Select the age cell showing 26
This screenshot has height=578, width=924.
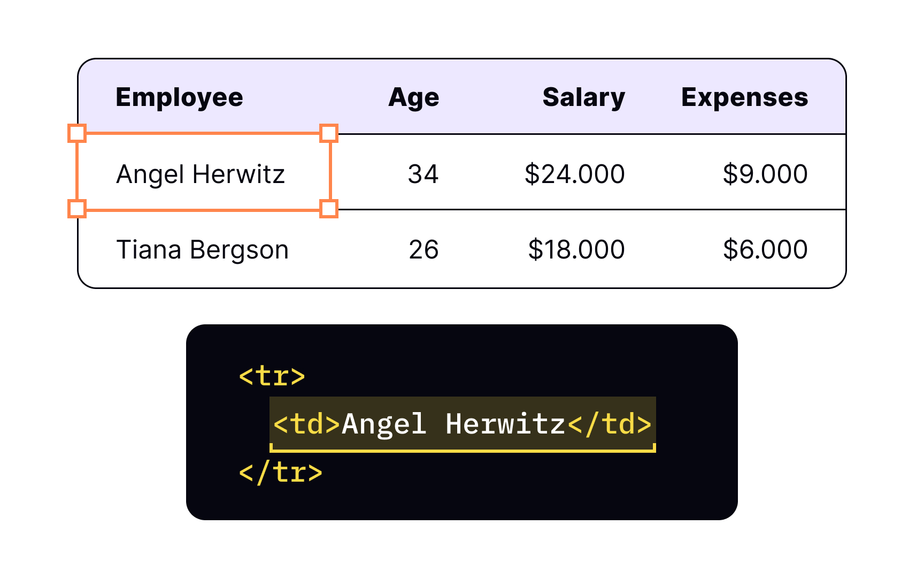coord(423,250)
